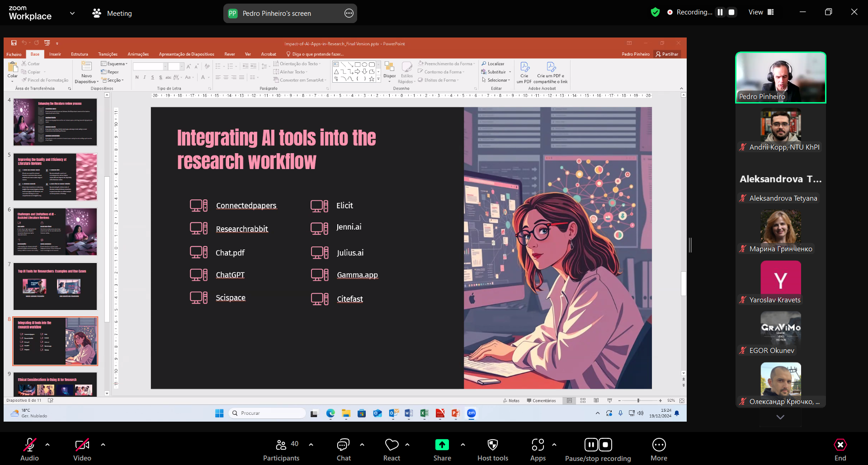Screen dimensions: 868x465
Task: Switch to the Transições tab
Action: [x=108, y=54]
